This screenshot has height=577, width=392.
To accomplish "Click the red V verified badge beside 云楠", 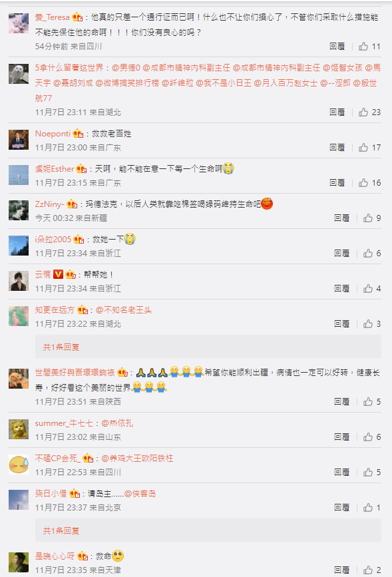I will 58,274.
